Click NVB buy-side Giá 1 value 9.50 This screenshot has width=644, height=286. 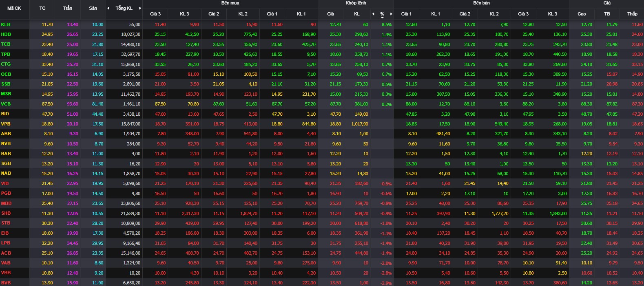[278, 144]
